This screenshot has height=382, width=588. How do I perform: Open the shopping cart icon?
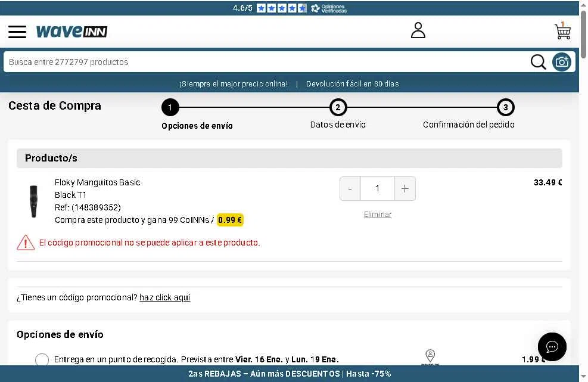point(562,30)
